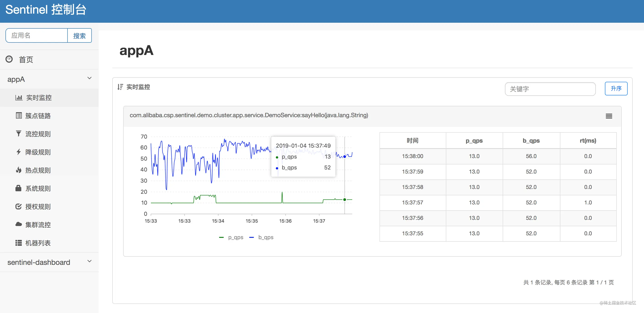Click the cloud icon for 集群流控
Viewport: 644px width, 313px height.
tap(18, 224)
